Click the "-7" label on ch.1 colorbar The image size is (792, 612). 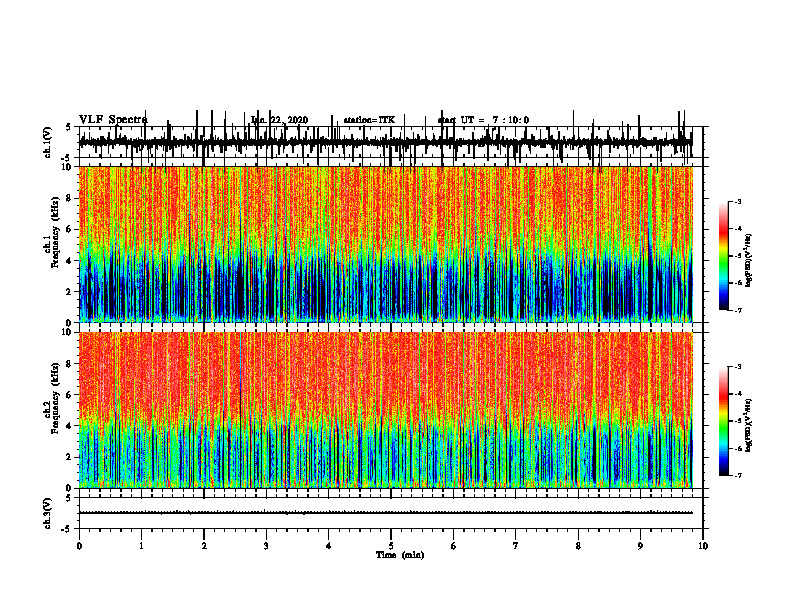coord(738,310)
